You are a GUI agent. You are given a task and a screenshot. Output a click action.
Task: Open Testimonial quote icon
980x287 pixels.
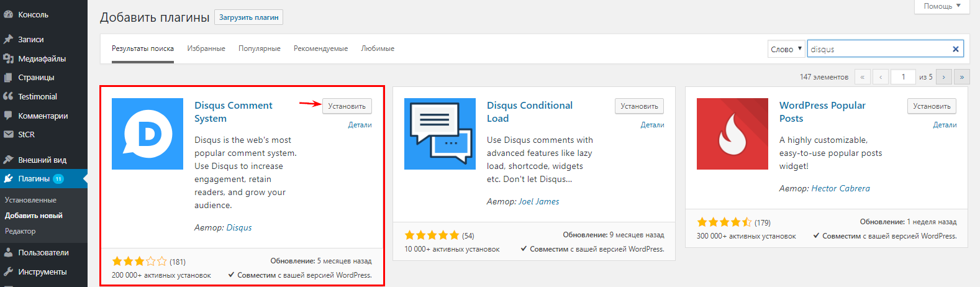point(8,96)
